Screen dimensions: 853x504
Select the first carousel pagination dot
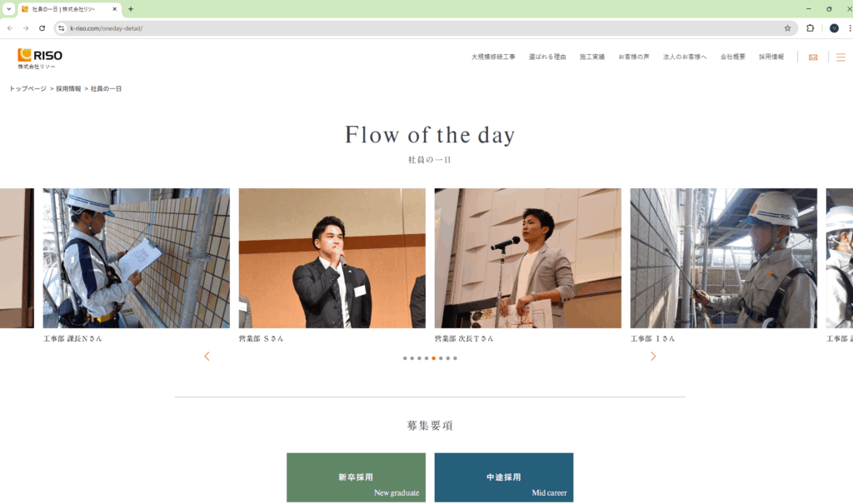[405, 358]
